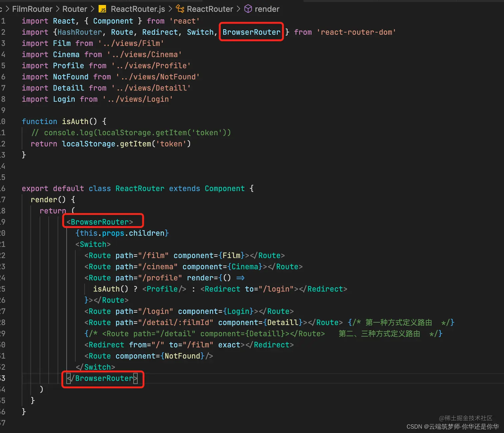Click isAuth in the function declaration line

tap(75, 121)
